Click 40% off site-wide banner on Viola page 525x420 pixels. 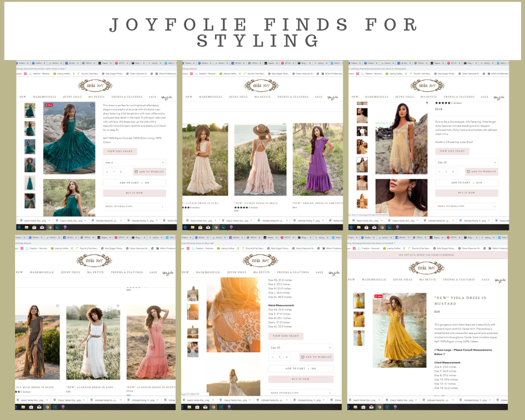coord(428,255)
